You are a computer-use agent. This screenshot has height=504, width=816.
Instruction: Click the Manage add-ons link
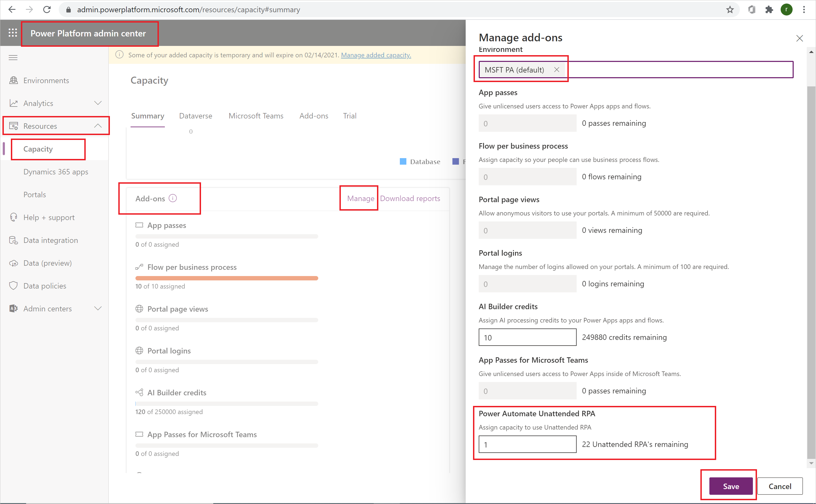(360, 198)
